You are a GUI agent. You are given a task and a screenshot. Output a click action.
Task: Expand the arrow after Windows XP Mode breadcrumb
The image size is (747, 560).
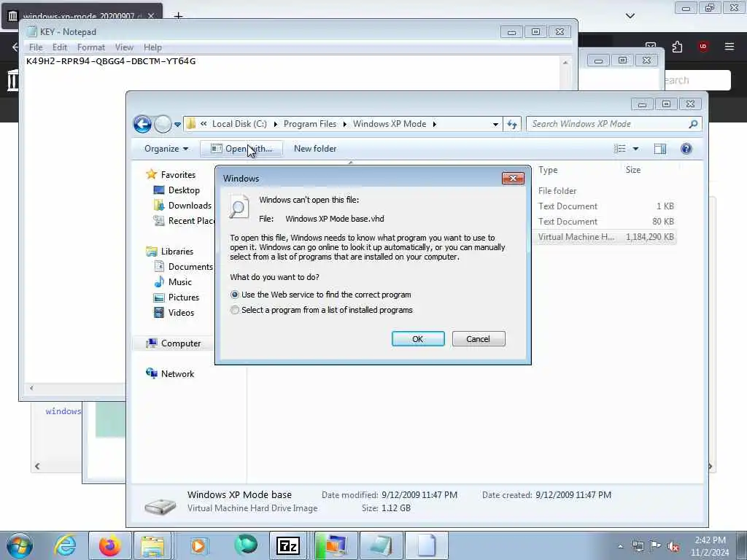click(434, 124)
